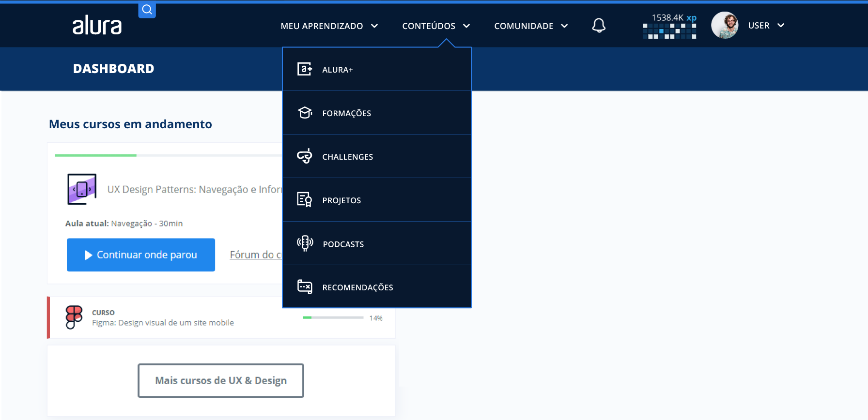Collapse the Conteúdos dropdown chevron
868x420 pixels.
tap(466, 26)
